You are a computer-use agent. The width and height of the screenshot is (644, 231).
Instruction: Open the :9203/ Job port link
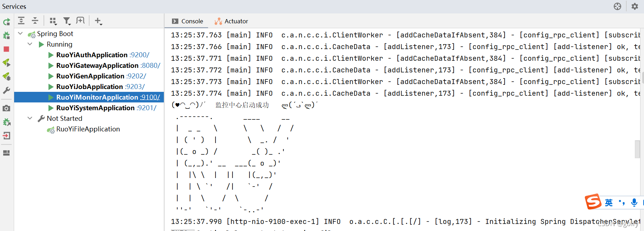tap(135, 87)
